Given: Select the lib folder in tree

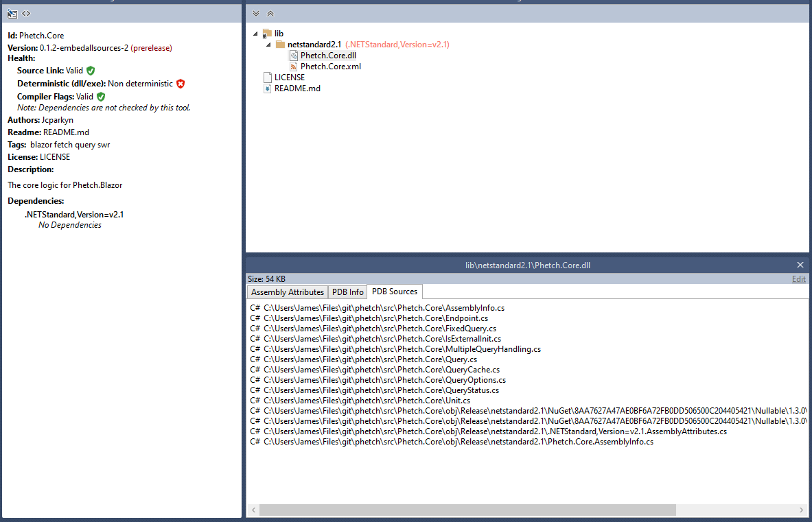Looking at the screenshot, I should [279, 34].
